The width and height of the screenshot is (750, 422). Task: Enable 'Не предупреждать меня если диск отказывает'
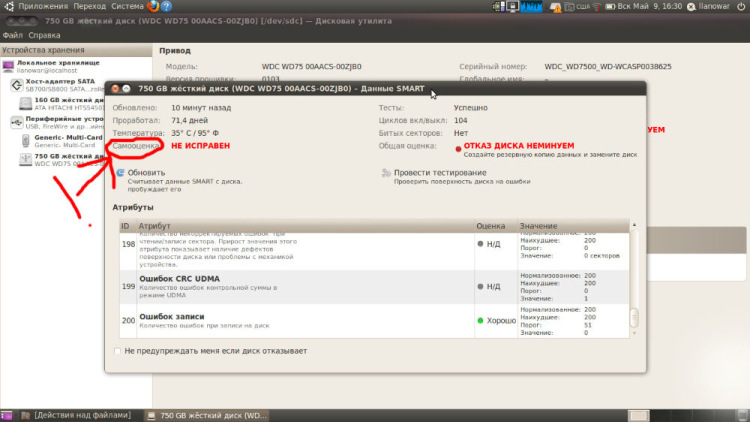point(118,351)
